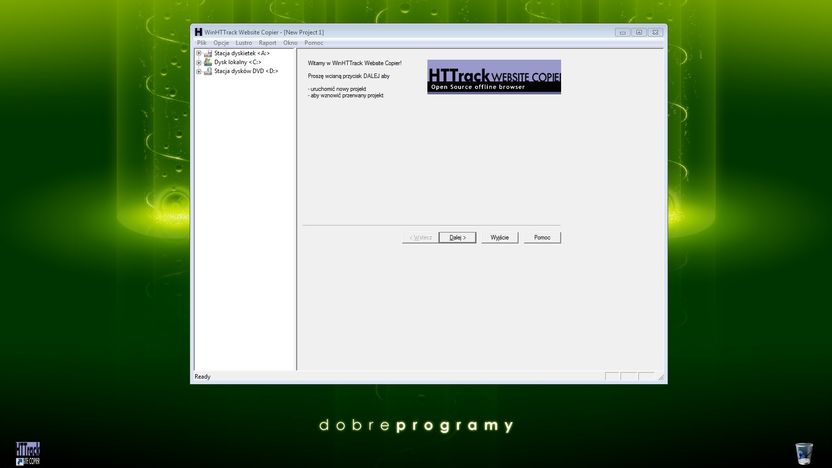832x468 pixels.
Task: Click the WinHTTrack H icon in title bar
Action: pyautogui.click(x=198, y=32)
